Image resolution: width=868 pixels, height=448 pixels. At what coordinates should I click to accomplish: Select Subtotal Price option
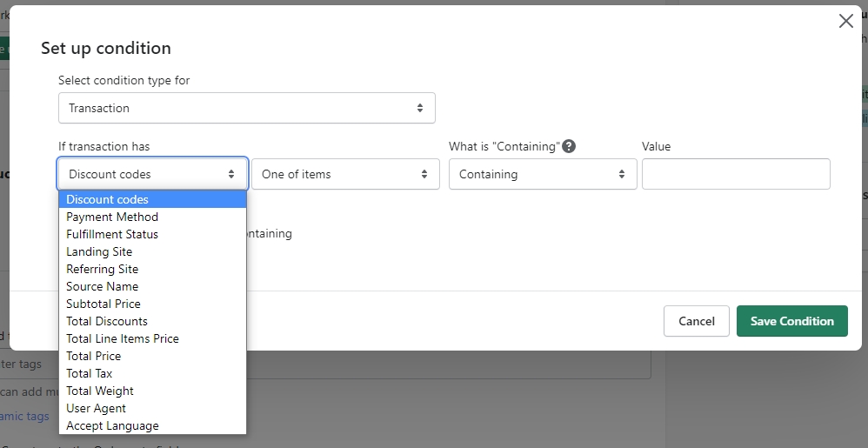(103, 304)
